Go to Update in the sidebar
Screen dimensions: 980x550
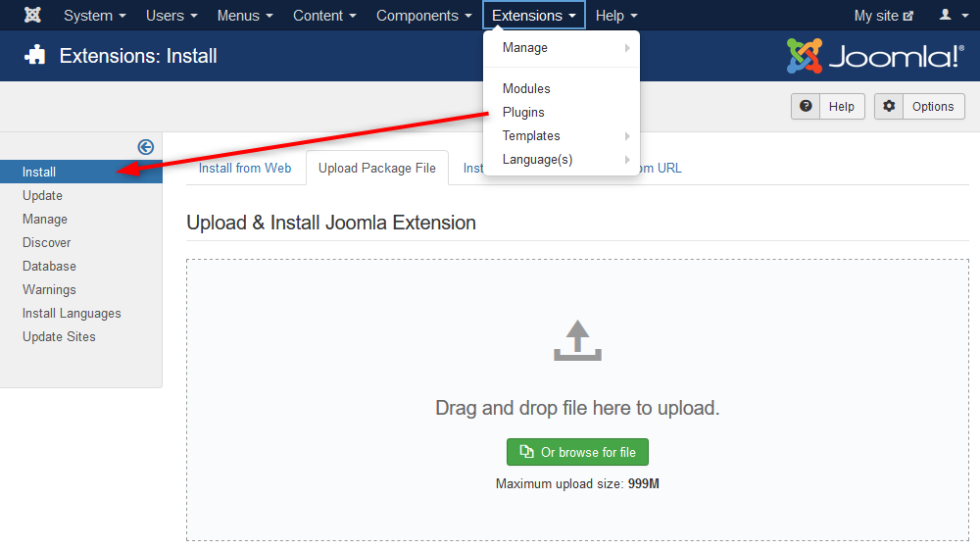point(42,196)
